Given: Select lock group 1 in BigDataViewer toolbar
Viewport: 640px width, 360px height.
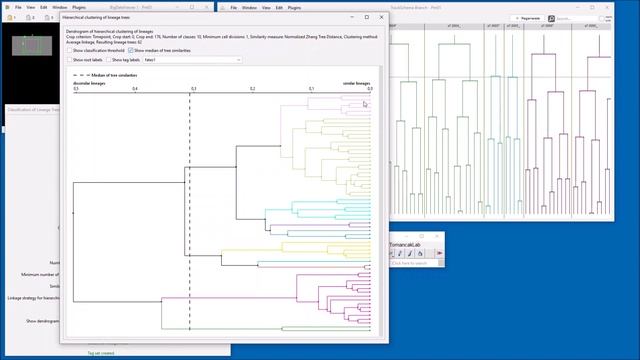Looking at the screenshot, I should click(12, 18).
